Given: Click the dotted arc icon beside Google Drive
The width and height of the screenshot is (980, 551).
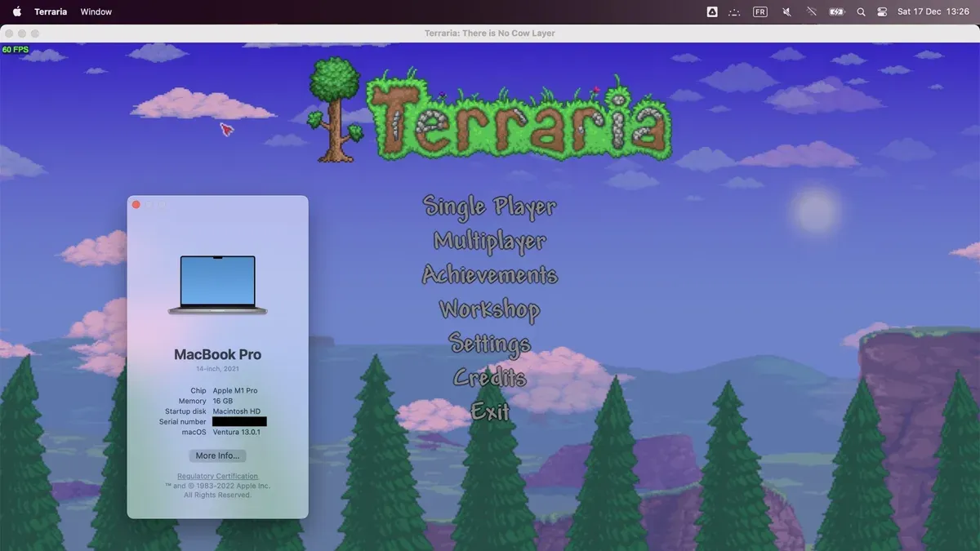Looking at the screenshot, I should coord(735,12).
